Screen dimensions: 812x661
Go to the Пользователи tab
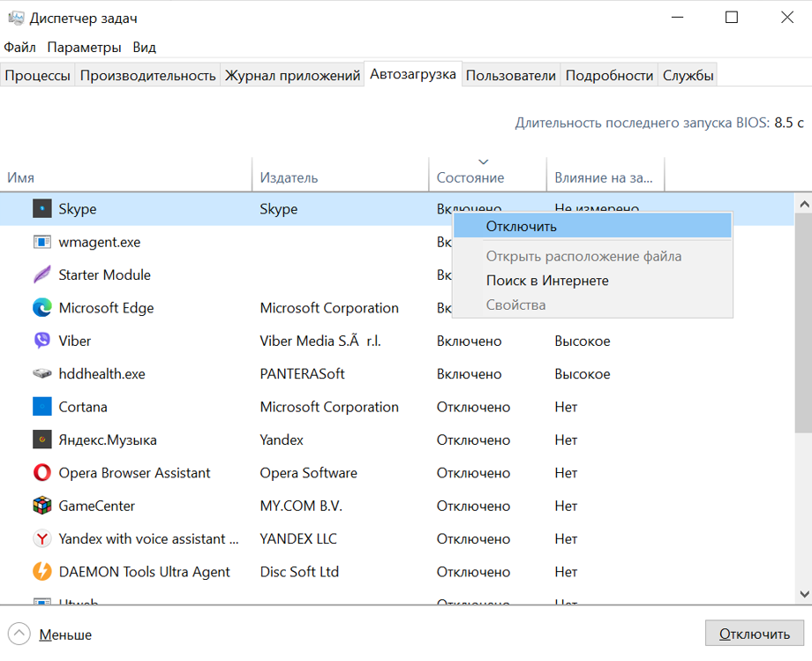pos(511,76)
